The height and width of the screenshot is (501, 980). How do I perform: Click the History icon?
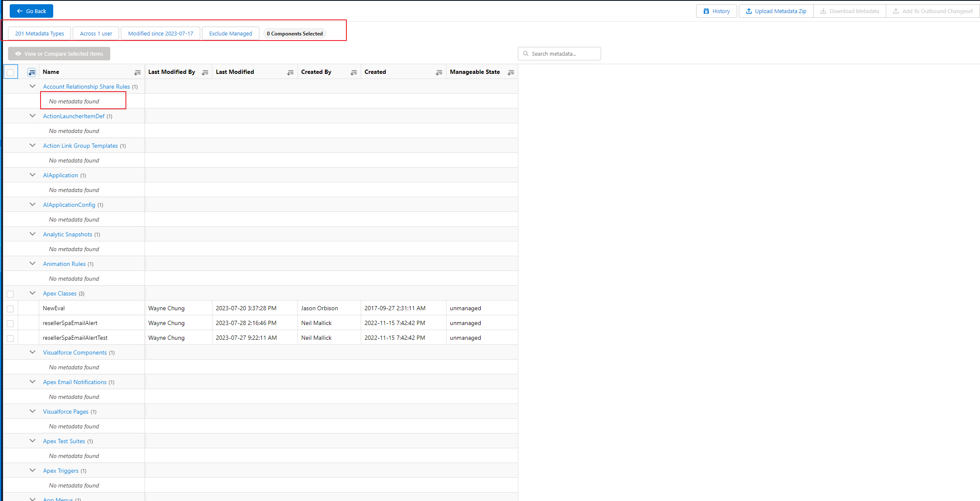coord(705,11)
